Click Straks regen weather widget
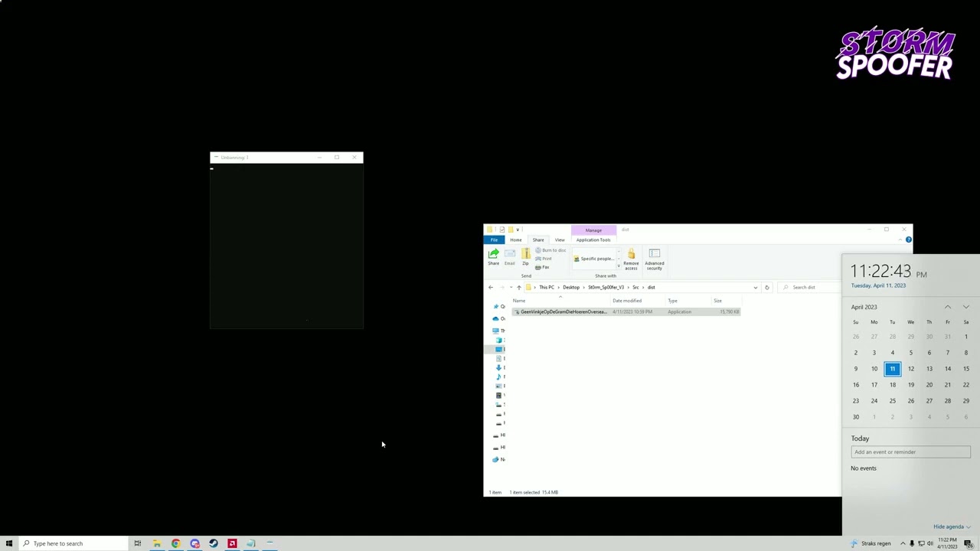This screenshot has height=551, width=980. click(871, 543)
